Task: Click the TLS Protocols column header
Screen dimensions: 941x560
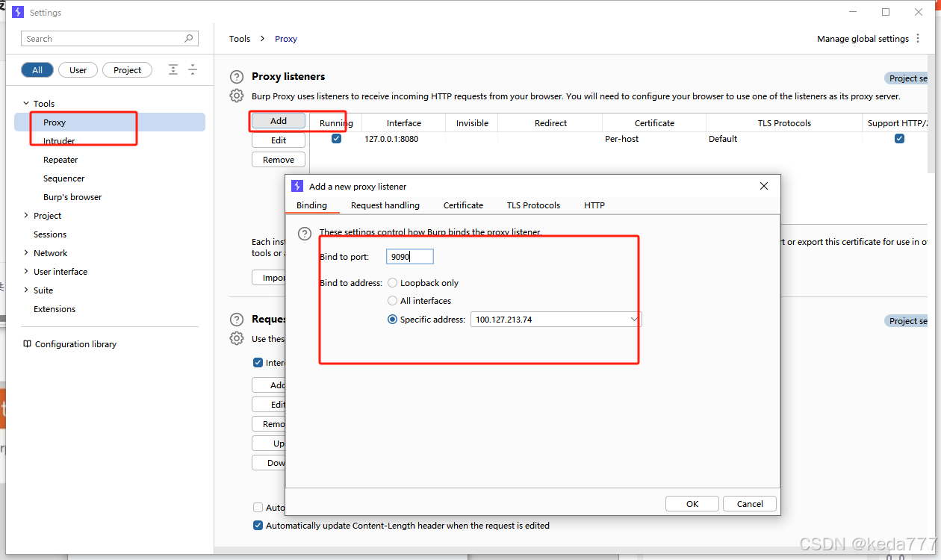Action: tap(784, 123)
